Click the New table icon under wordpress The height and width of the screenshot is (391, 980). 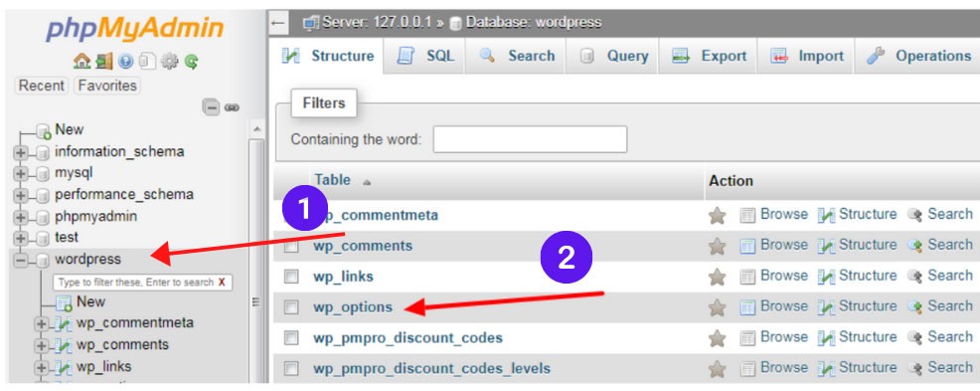pyautogui.click(x=64, y=302)
